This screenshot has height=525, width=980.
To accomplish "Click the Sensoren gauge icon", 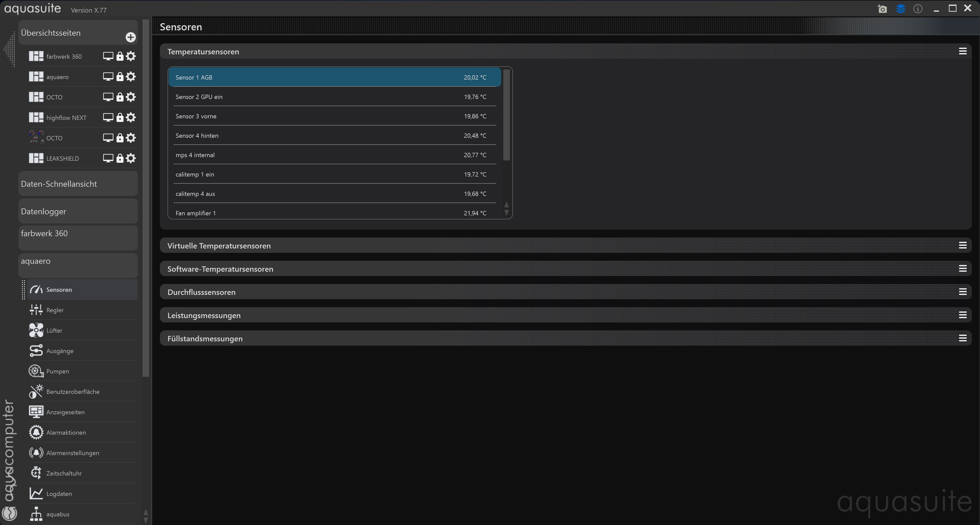I will [x=36, y=289].
